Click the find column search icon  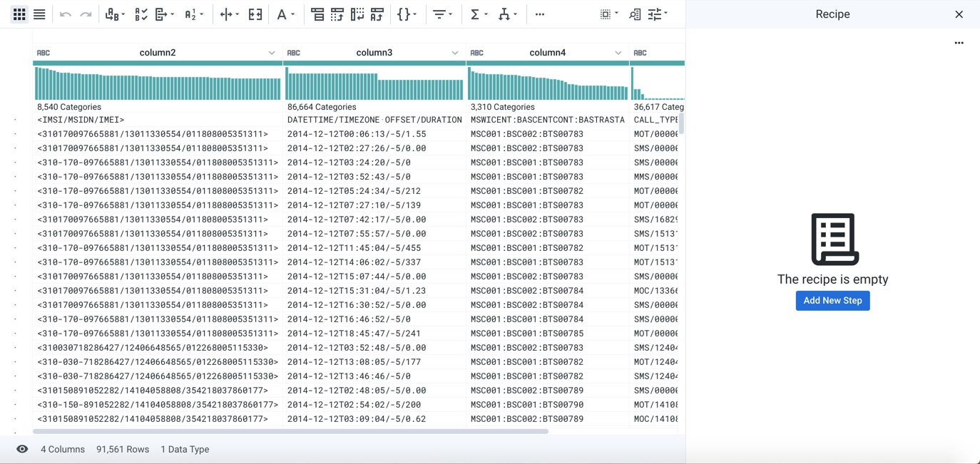click(x=635, y=14)
